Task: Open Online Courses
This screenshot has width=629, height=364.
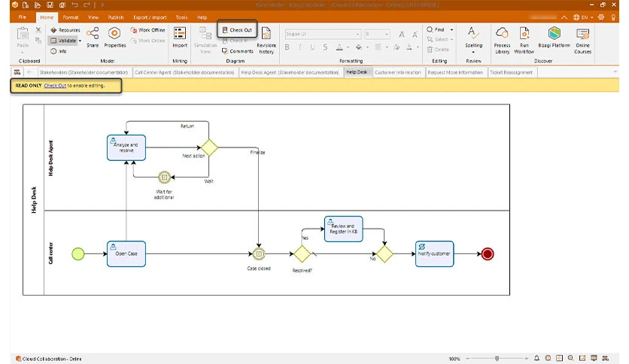Action: pos(582,40)
